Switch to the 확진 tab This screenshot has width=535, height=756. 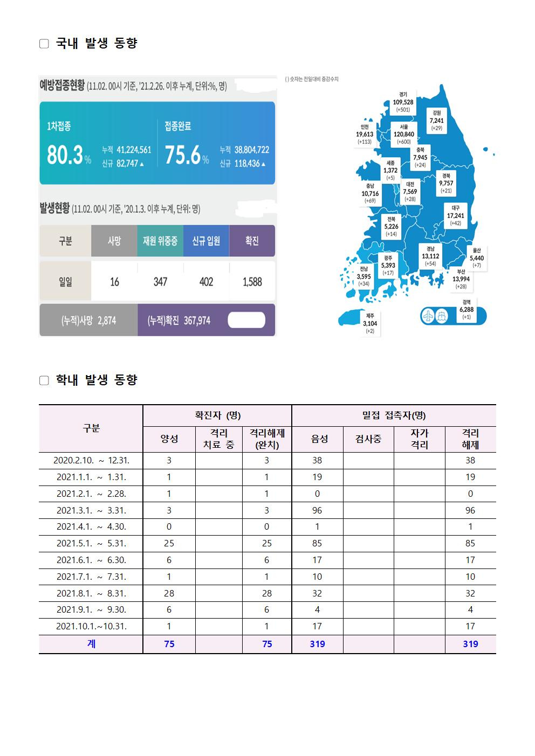[x=252, y=241]
